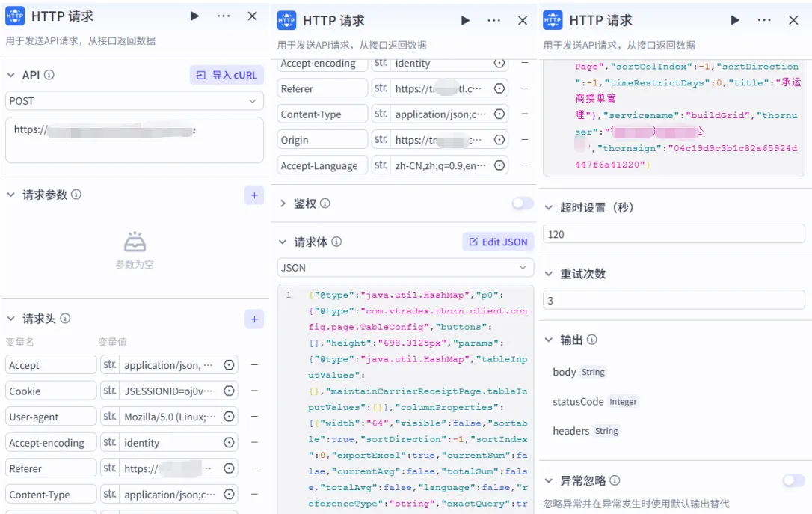This screenshot has width=812, height=514.
Task: Open variable picker for User-agent header value
Action: tap(229, 417)
